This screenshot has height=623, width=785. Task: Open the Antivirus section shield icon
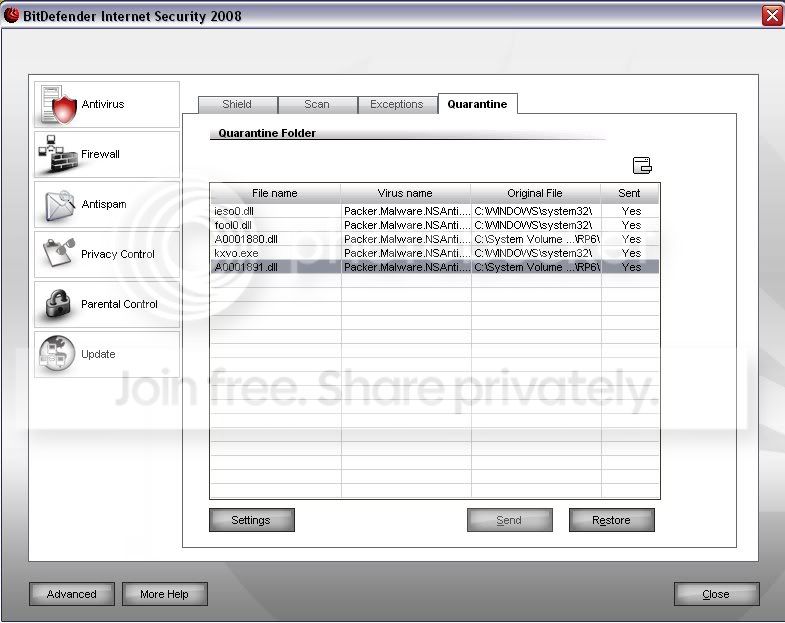click(59, 104)
